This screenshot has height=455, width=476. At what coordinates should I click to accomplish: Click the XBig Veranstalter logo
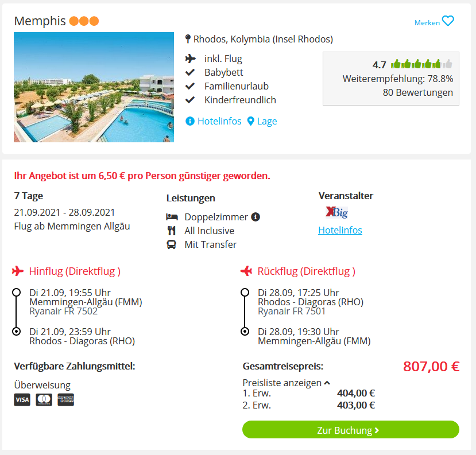pos(336,212)
